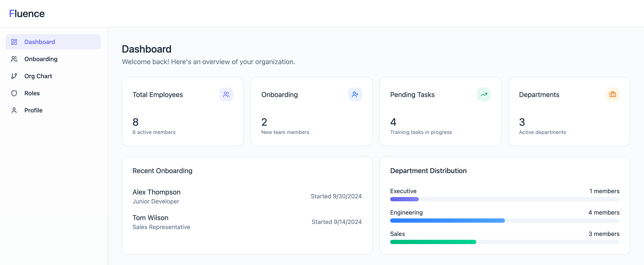
Task: Click the Profile person icon
Action: (14, 110)
